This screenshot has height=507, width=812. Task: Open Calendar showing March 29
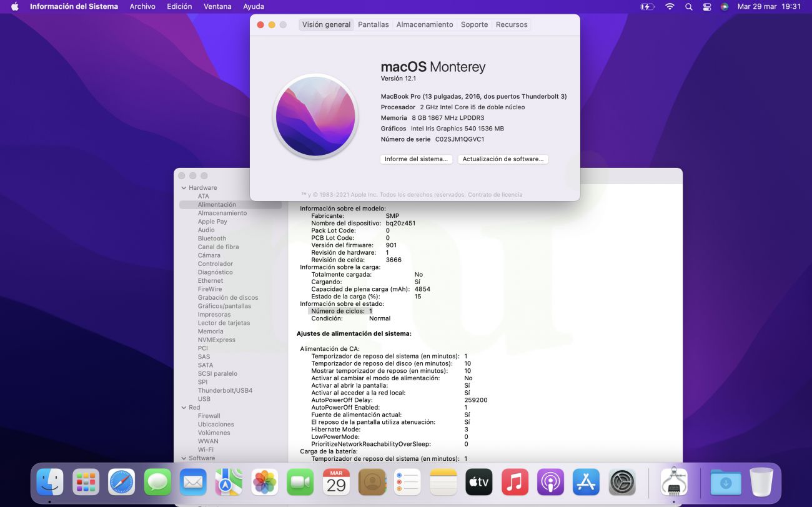(336, 482)
